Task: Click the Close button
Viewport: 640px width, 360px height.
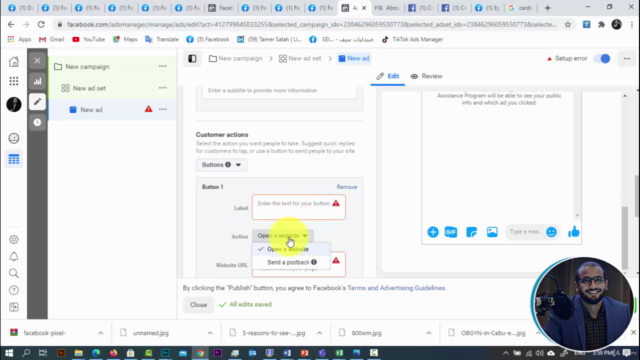Action: click(x=198, y=305)
